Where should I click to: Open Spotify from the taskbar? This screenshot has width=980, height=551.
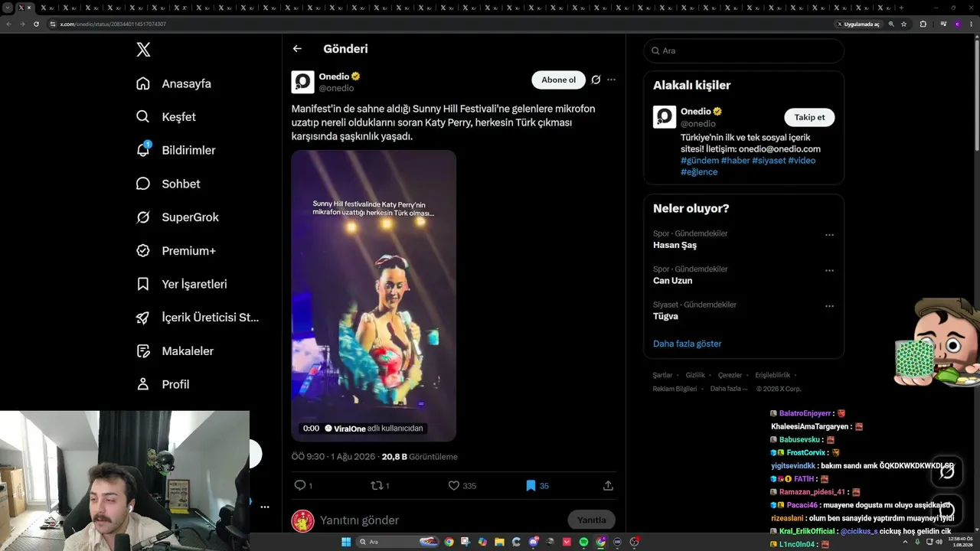pos(583,542)
